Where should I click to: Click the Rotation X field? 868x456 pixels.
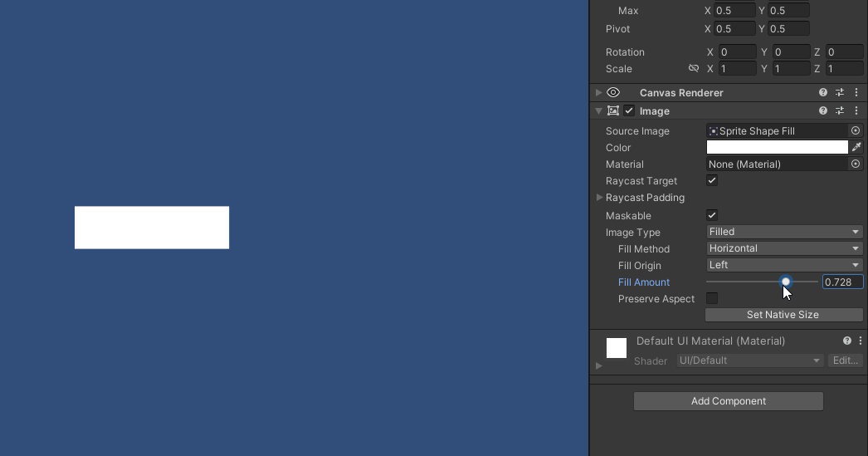[738, 52]
